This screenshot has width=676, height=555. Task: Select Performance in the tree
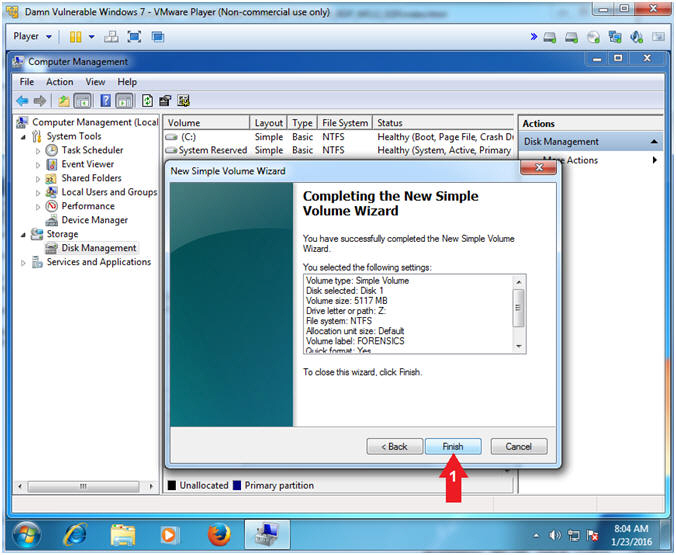[88, 206]
